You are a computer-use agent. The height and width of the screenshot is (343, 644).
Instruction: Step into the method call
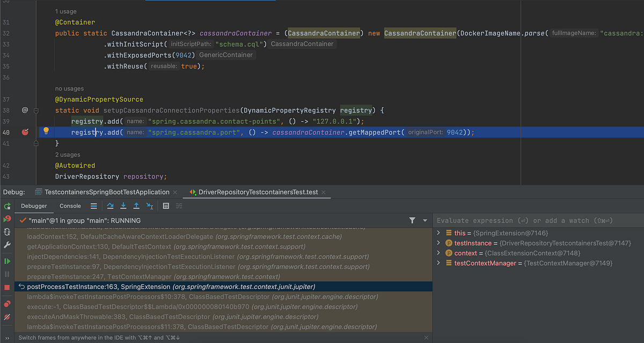pos(123,206)
